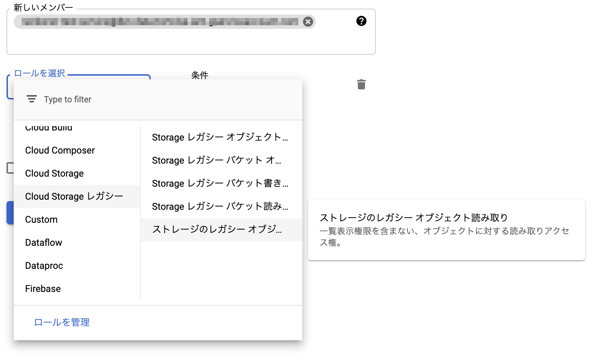
Task: Select Custom role category
Action: 77,219
